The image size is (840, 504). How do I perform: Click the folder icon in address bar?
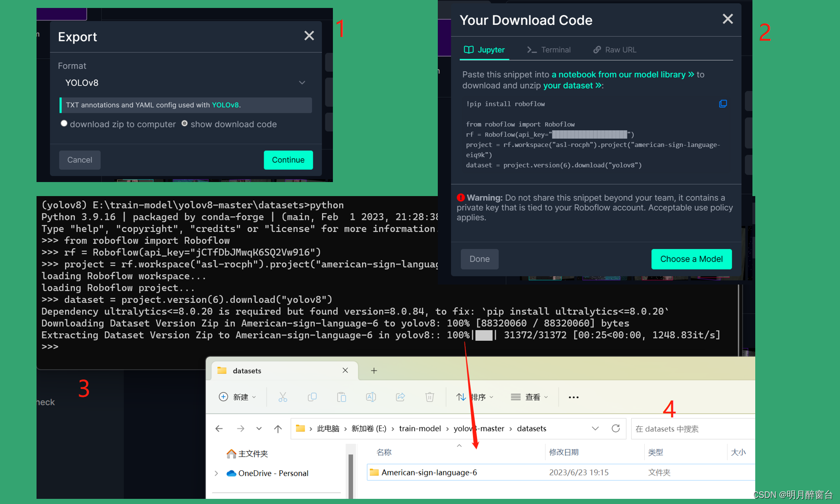point(301,428)
